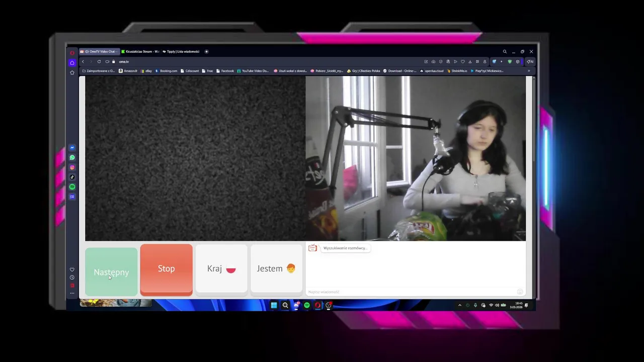Switch to Kicusiakiciaa Stream tab
Screen dimensions: 644x362
click(x=140, y=51)
